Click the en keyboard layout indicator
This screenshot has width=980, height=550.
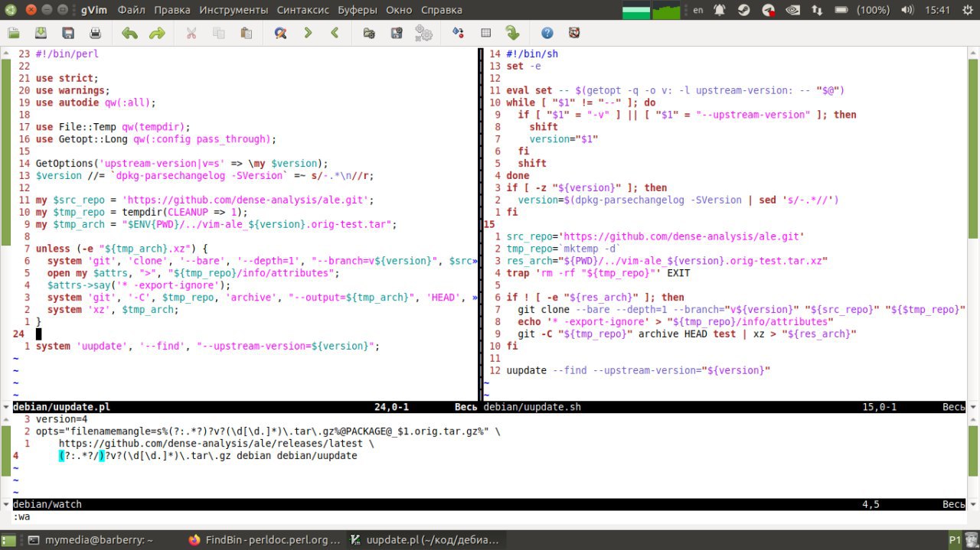coord(697,10)
